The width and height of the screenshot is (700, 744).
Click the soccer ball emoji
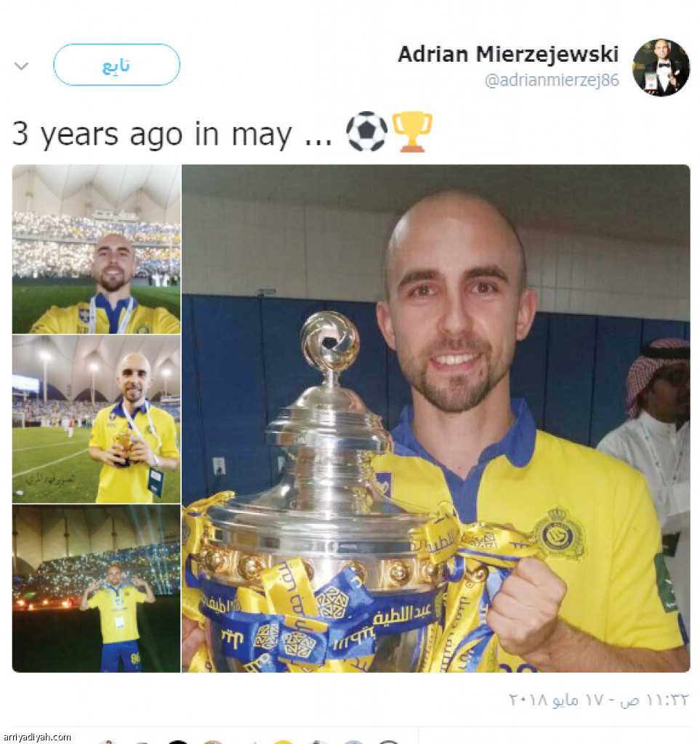pos(366,132)
